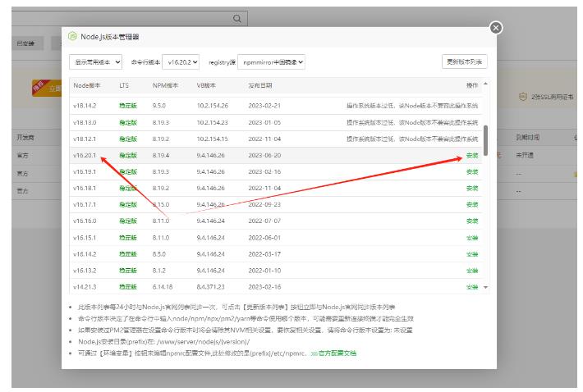Install Node version v16.18.1
Image resolution: width=583 pixels, height=392 pixels.
472,188
